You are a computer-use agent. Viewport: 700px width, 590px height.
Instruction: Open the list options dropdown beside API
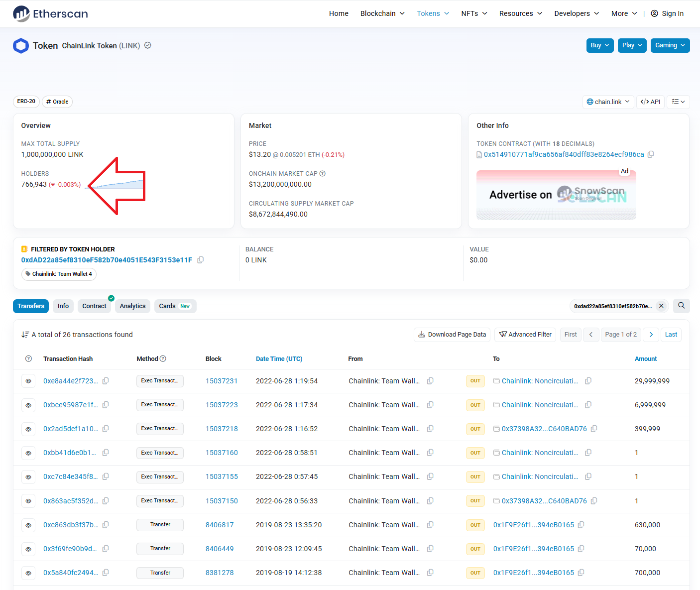coord(678,102)
